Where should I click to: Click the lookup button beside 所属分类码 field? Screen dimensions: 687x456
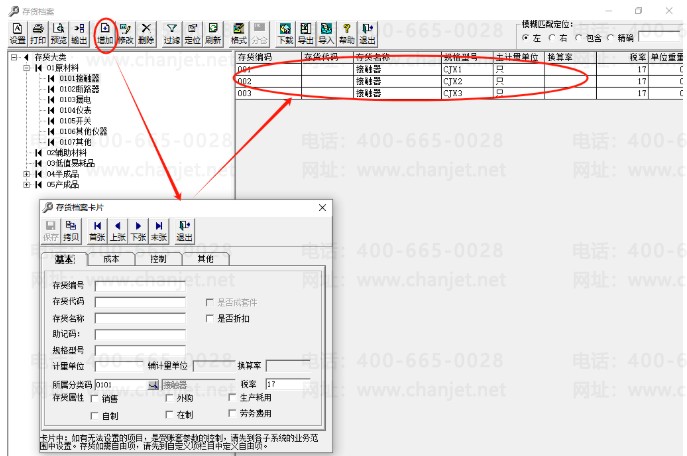153,385
